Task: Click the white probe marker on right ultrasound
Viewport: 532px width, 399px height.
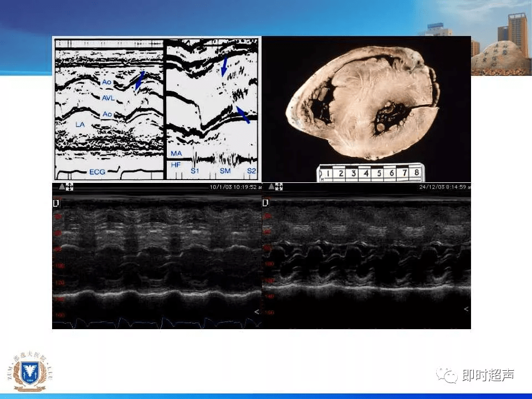Action: coord(265,203)
